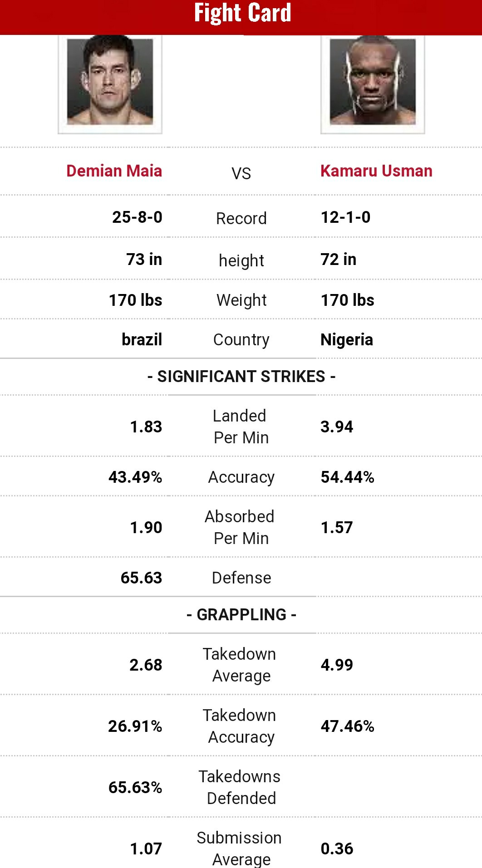Click the Fight Card header title

click(242, 13)
